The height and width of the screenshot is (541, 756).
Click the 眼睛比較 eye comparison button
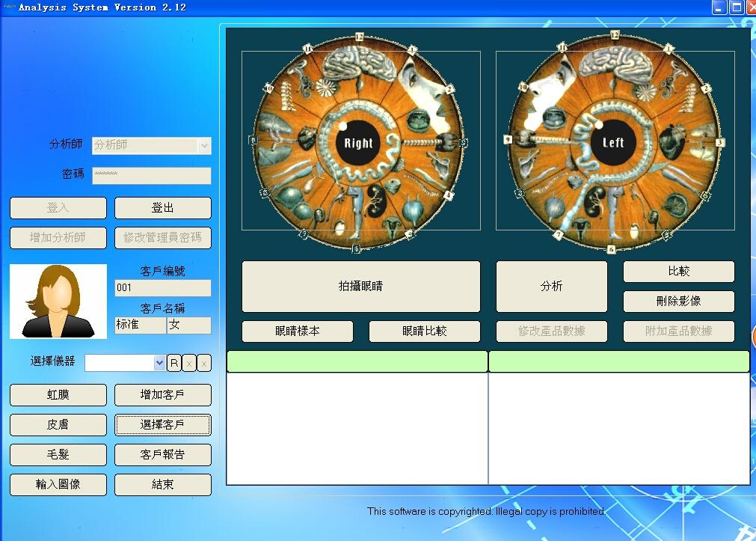[424, 331]
